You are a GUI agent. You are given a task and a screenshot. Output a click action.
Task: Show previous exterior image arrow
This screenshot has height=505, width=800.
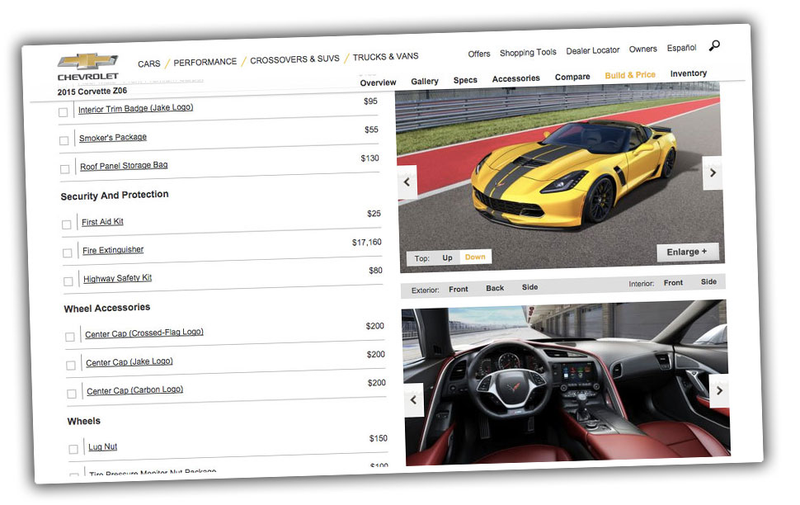pyautogui.click(x=407, y=182)
